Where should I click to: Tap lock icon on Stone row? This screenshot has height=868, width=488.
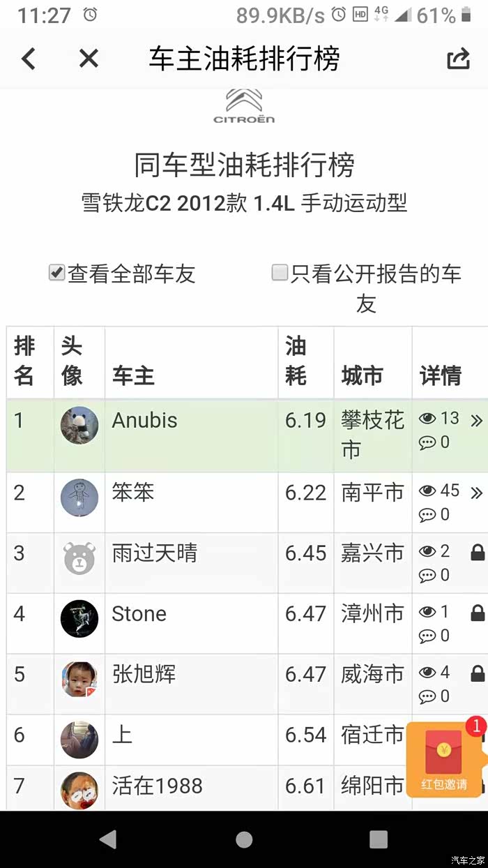(478, 614)
